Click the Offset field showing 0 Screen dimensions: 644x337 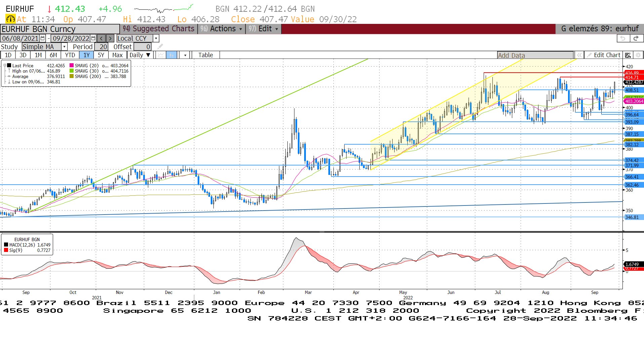click(x=143, y=47)
